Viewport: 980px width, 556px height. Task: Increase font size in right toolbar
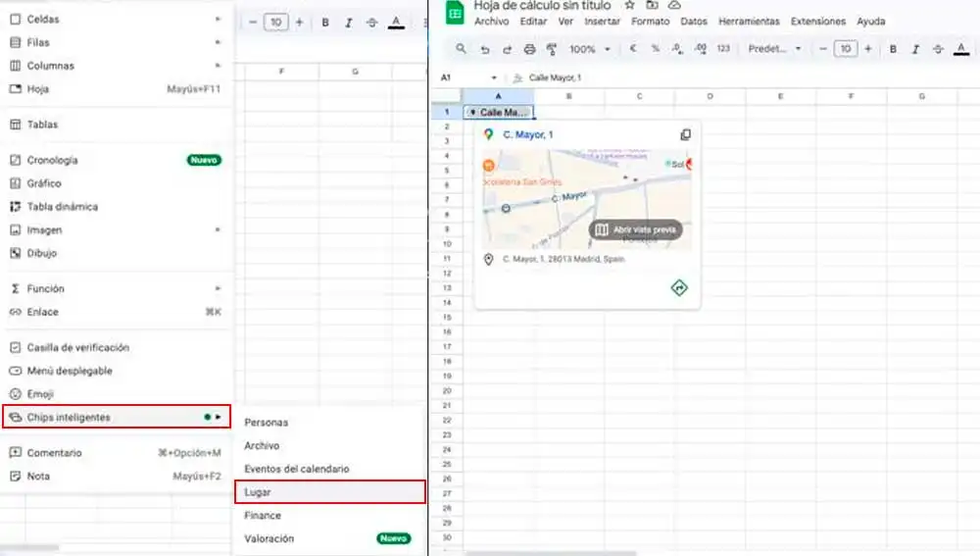tap(868, 49)
